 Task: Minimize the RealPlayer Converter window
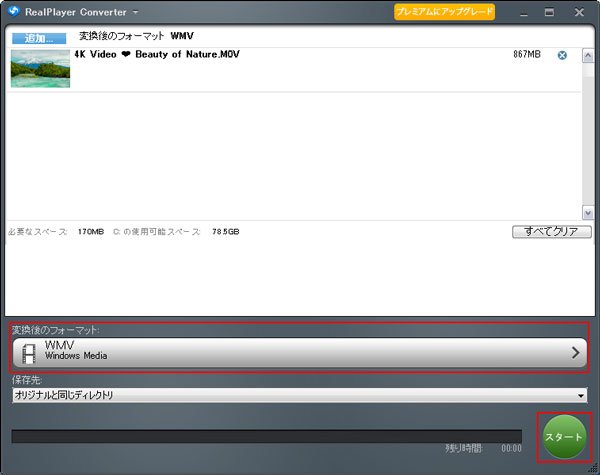tap(524, 13)
